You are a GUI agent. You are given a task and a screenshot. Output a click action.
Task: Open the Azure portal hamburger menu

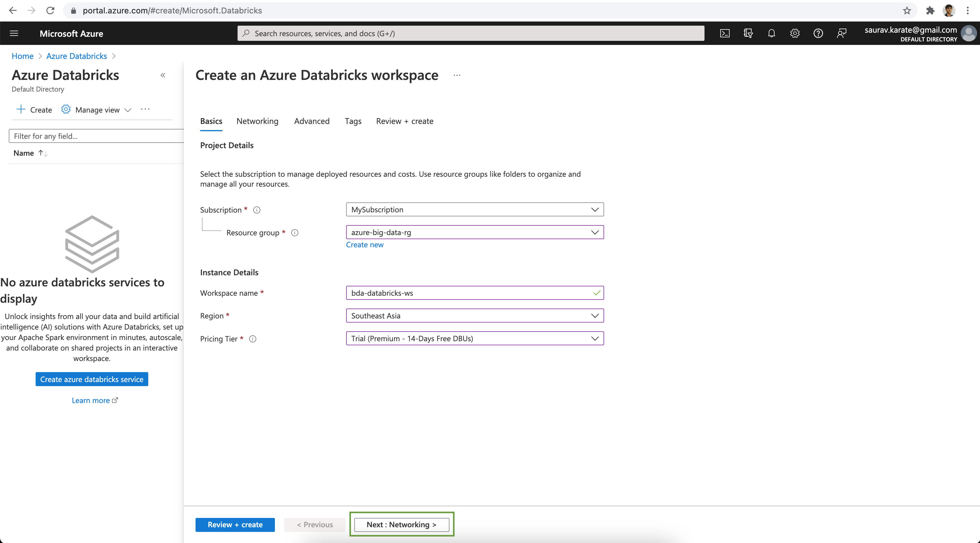(x=14, y=34)
